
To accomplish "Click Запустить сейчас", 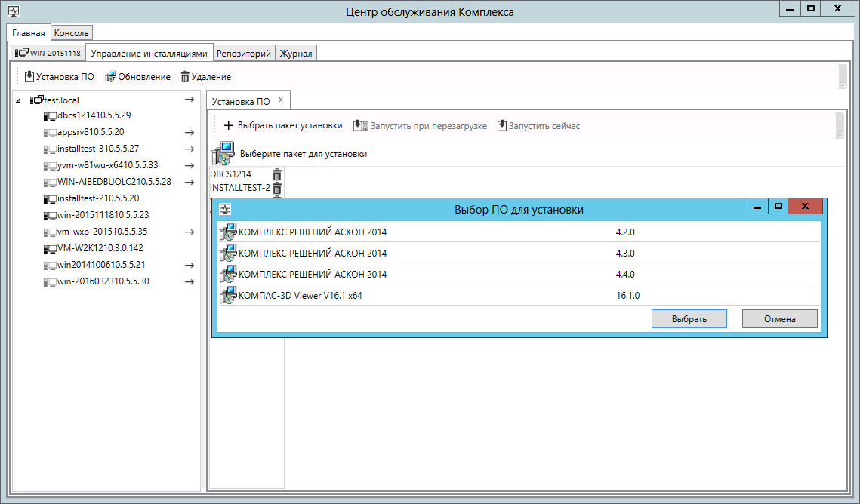I will point(538,125).
